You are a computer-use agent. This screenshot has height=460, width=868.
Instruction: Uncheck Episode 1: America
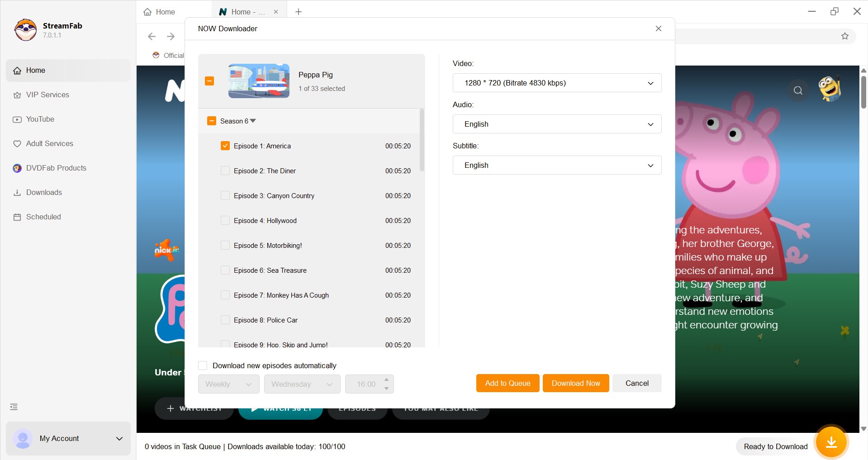(x=225, y=146)
